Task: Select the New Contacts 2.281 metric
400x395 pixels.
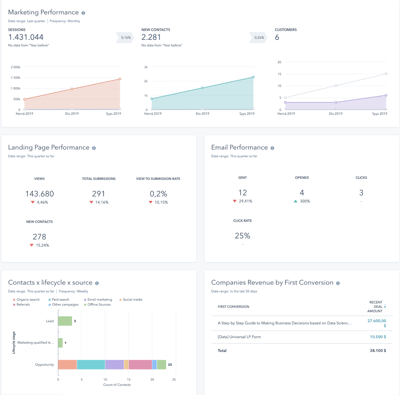Action: (151, 37)
